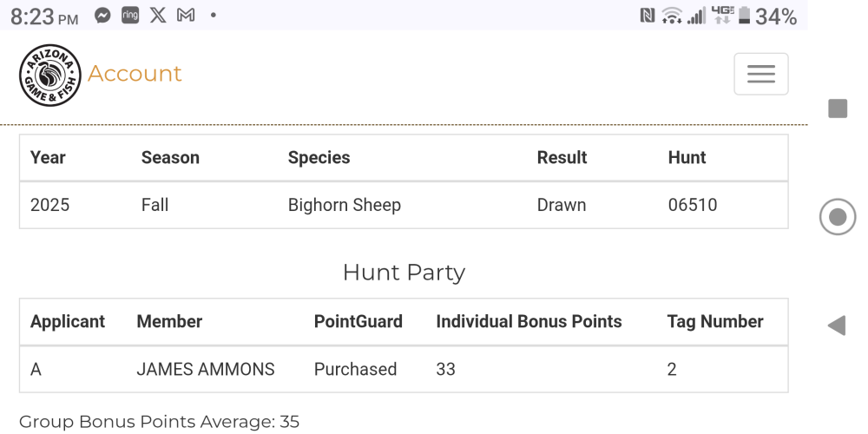Tap the NFC status icon
Image resolution: width=868 pixels, height=434 pixels.
coord(648,16)
